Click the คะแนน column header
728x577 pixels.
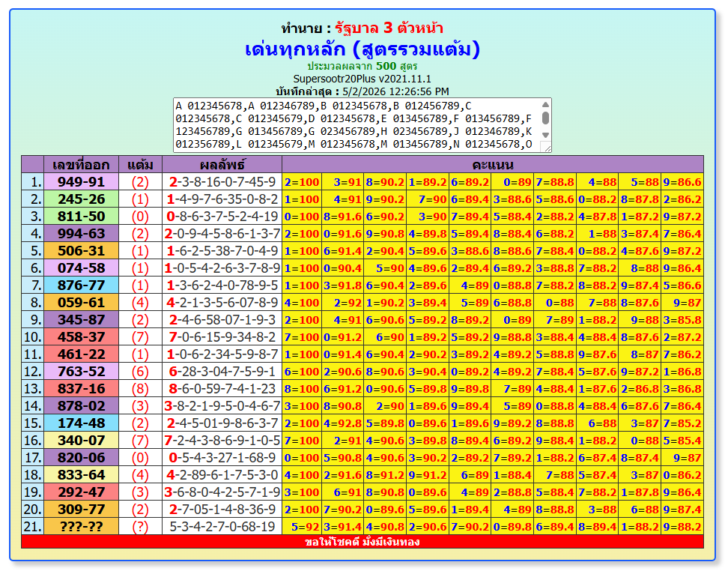coord(493,164)
